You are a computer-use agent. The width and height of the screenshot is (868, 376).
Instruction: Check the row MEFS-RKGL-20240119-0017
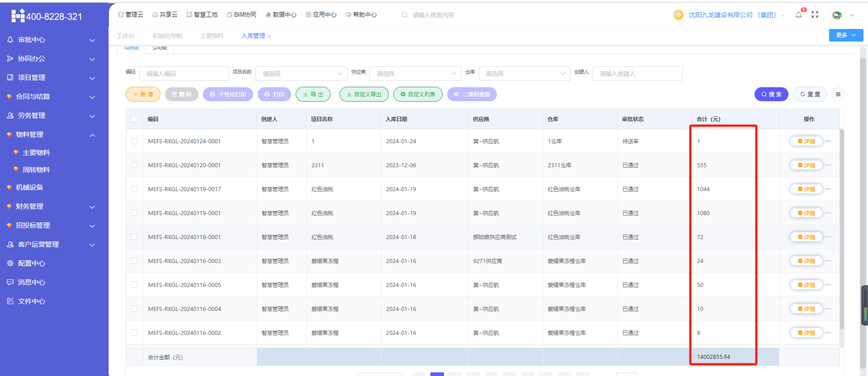point(134,189)
